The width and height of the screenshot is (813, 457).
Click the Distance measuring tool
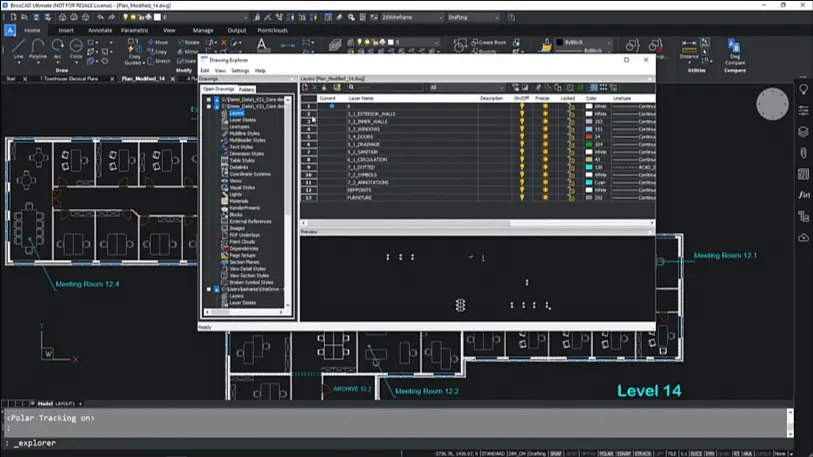689,48
